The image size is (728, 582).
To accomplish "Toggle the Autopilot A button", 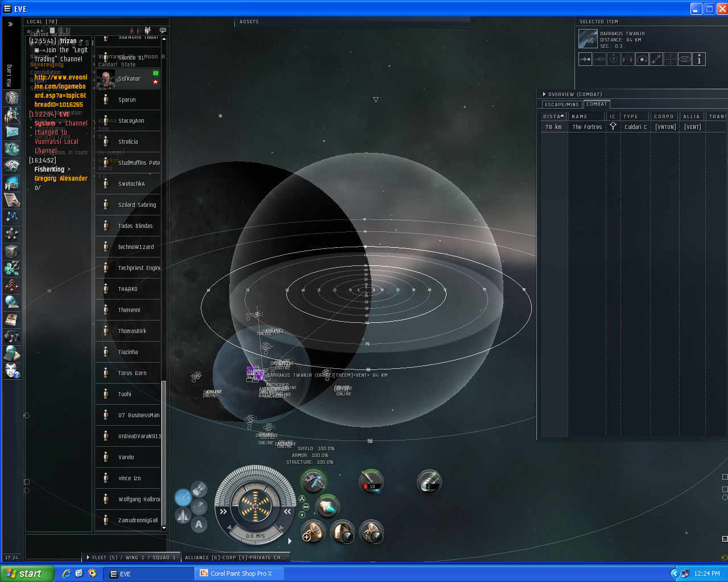I will tap(199, 524).
